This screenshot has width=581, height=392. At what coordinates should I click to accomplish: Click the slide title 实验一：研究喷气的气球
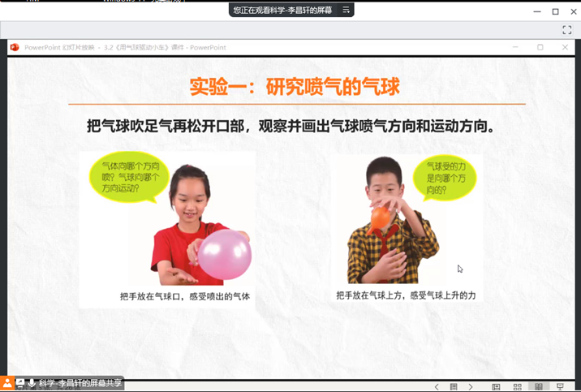tap(295, 86)
